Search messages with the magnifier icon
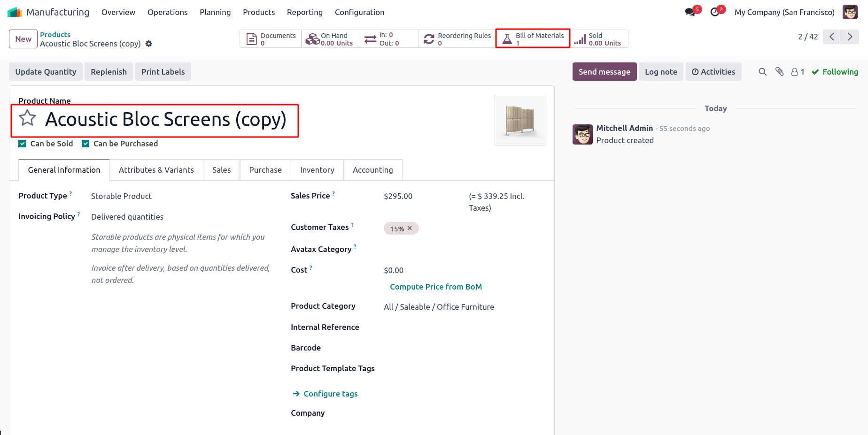868x435 pixels. (762, 72)
